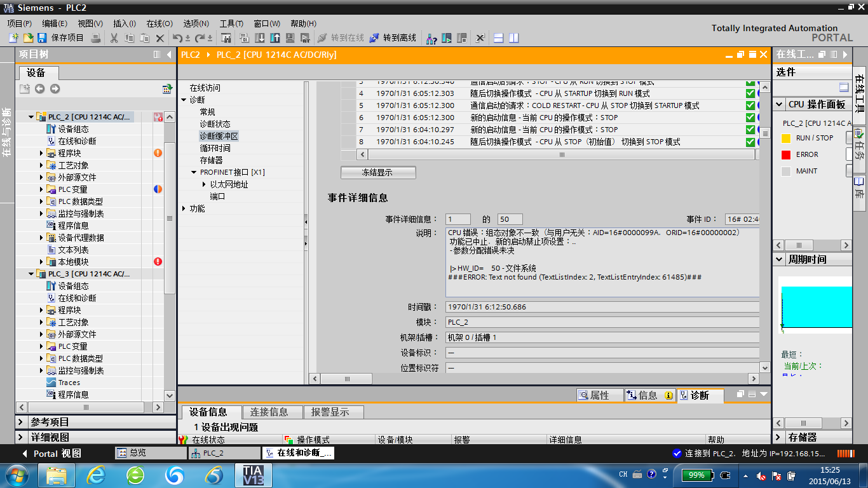Expand 程序块 under PLC_2
This screenshot has height=488, width=868.
click(42, 153)
